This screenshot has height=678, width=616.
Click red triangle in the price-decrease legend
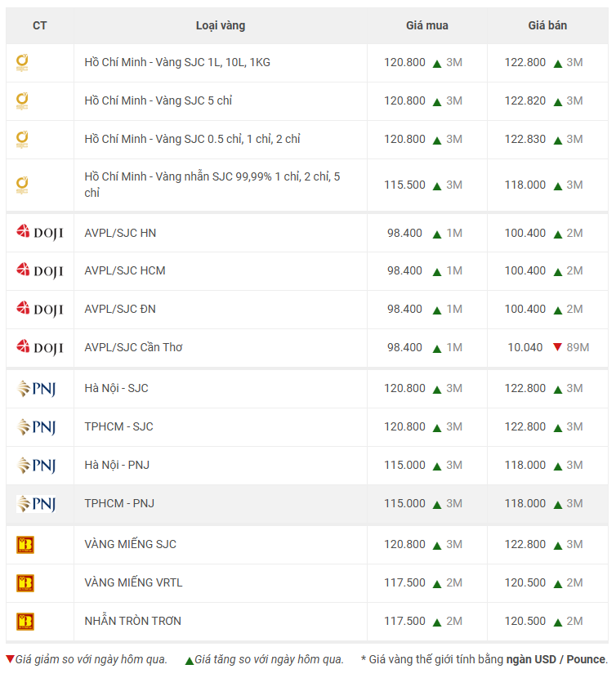pos(10,659)
